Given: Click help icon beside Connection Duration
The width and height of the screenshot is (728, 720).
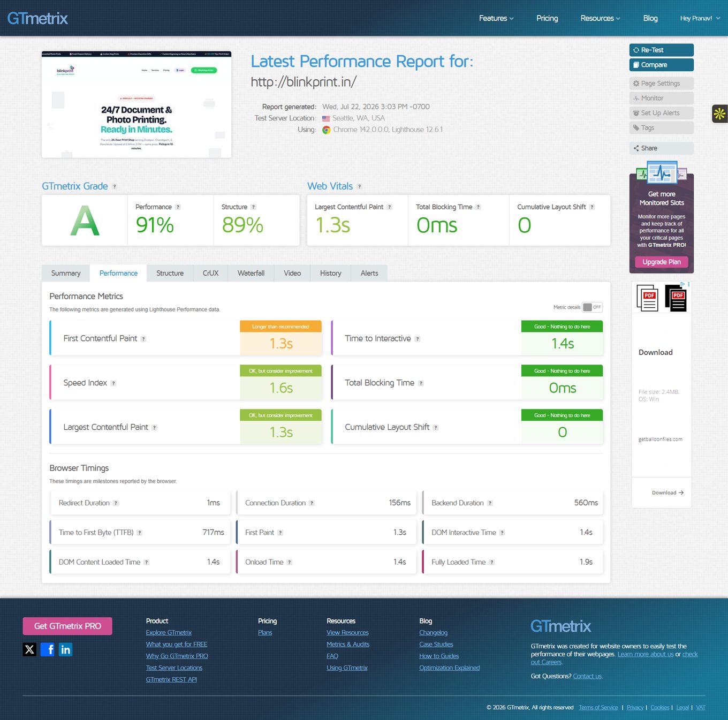Looking at the screenshot, I should 312,503.
